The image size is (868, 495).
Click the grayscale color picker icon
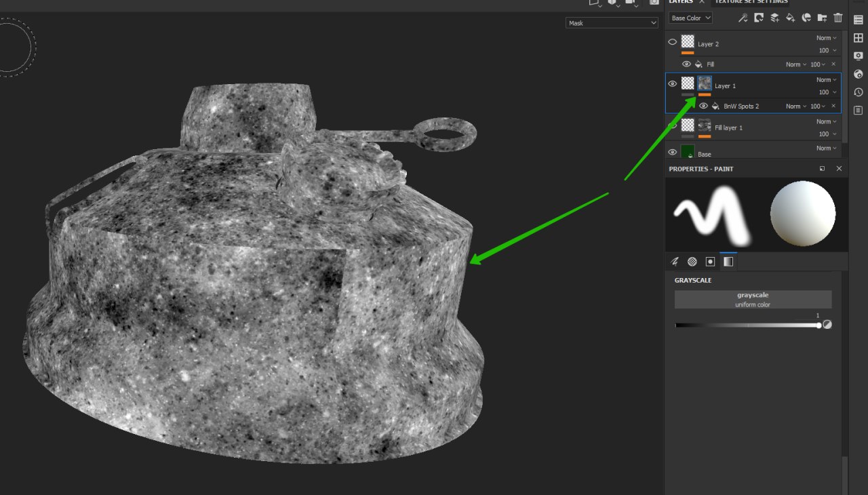(827, 325)
